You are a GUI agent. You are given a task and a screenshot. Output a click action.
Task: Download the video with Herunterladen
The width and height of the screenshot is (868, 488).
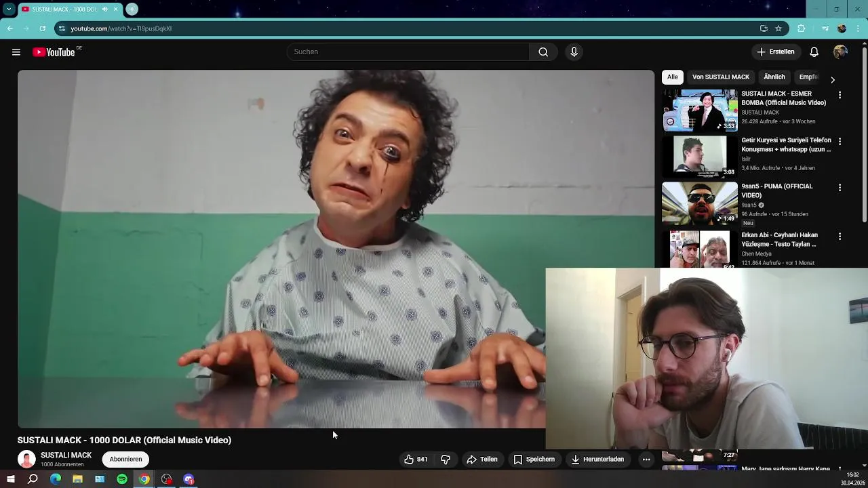pyautogui.click(x=597, y=459)
